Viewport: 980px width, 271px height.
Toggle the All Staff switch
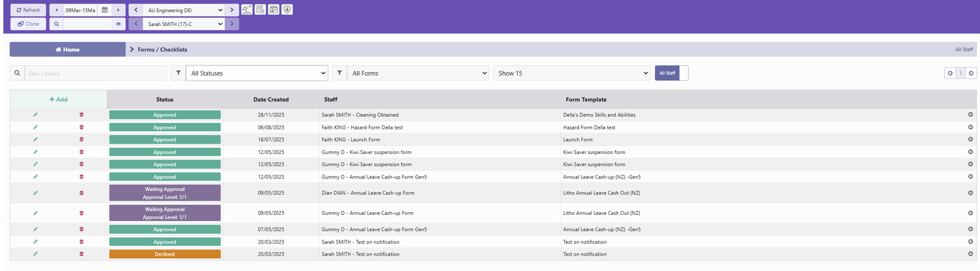tap(671, 73)
